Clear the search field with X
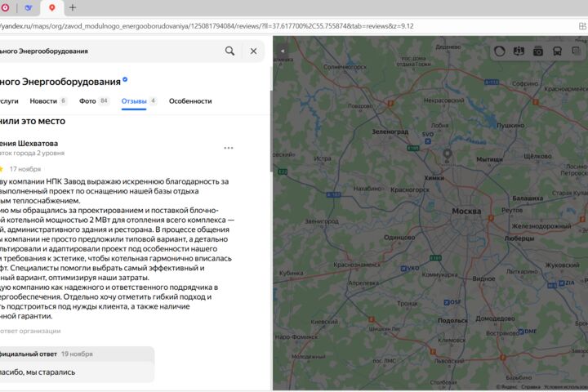This screenshot has width=588, height=392. click(x=253, y=51)
